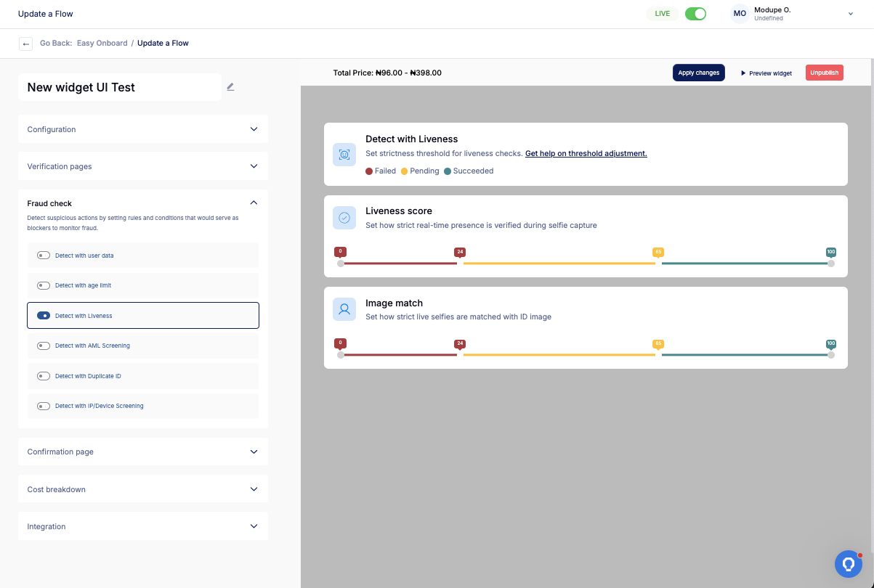Viewport: 874px width, 588px height.
Task: Click Update a Flow breadcrumb
Action: [163, 44]
